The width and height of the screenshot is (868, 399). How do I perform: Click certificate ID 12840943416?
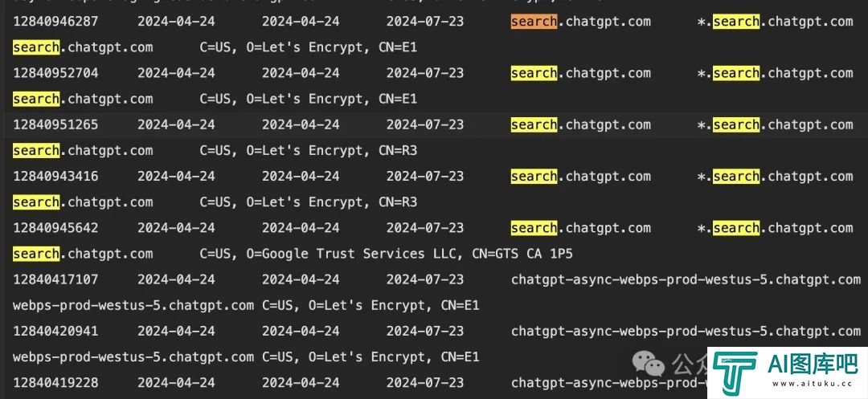click(x=55, y=177)
